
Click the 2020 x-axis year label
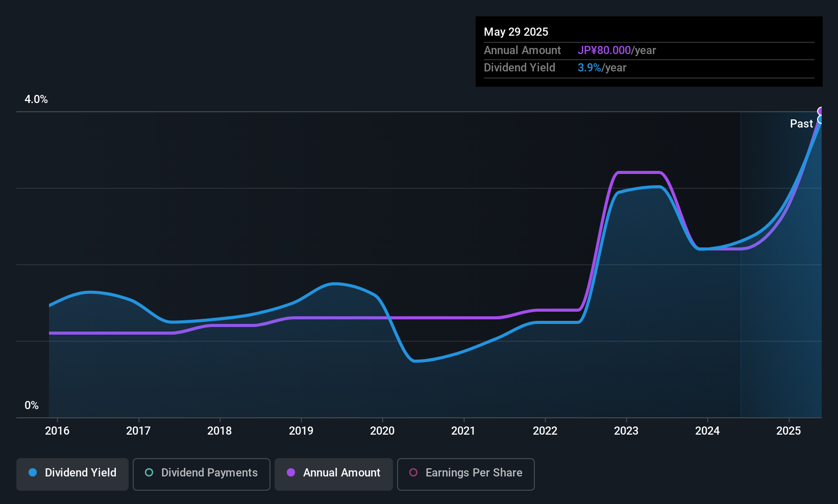tap(382, 431)
